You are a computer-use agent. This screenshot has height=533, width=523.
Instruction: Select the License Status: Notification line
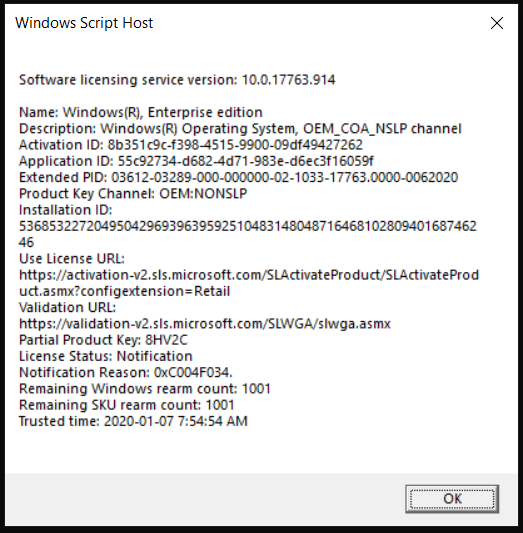point(106,356)
